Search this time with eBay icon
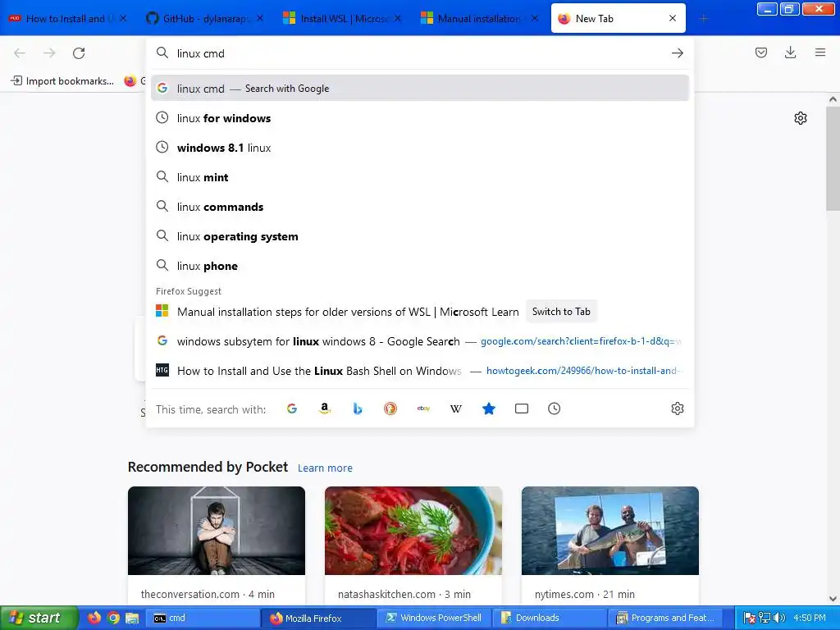The height and width of the screenshot is (630, 840). [x=423, y=409]
